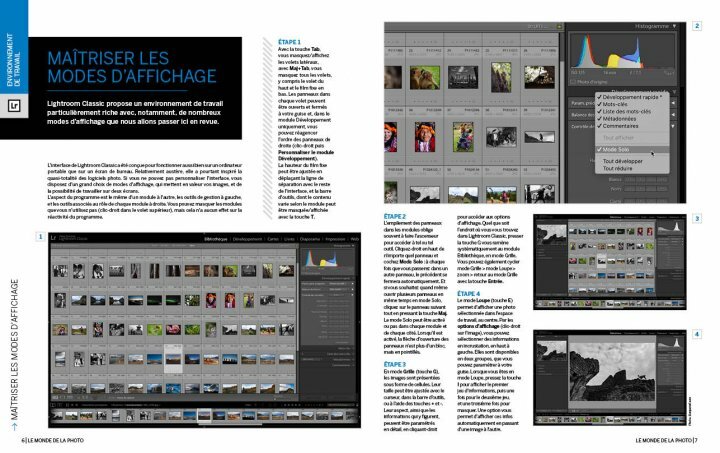The width and height of the screenshot is (720, 453).
Task: Choose Tout réduire from the context menu
Action: 617,168
